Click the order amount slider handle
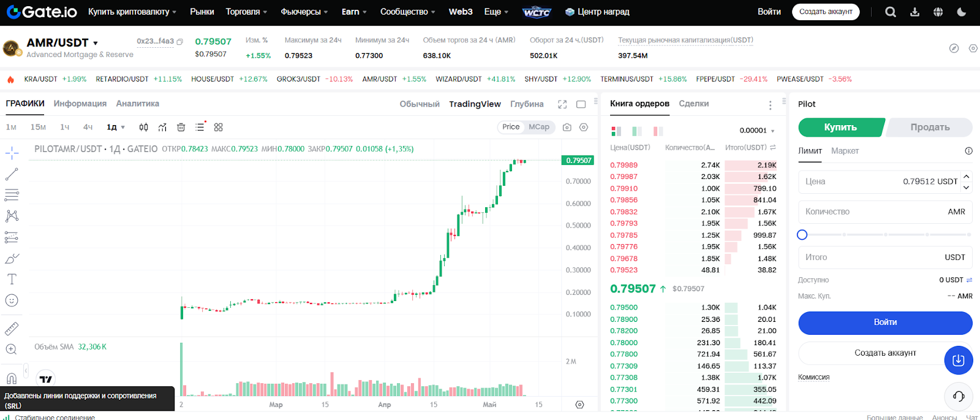This screenshot has height=420, width=980. point(802,235)
